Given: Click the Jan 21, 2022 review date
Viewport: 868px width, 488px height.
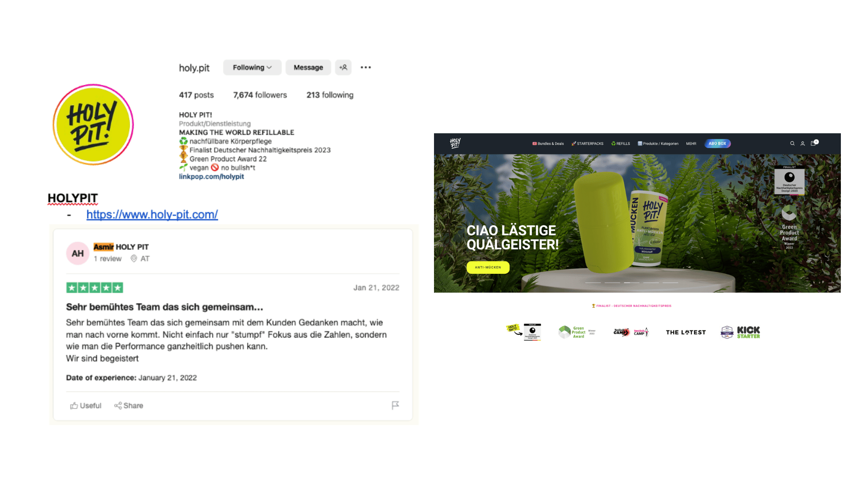Looking at the screenshot, I should tap(376, 287).
